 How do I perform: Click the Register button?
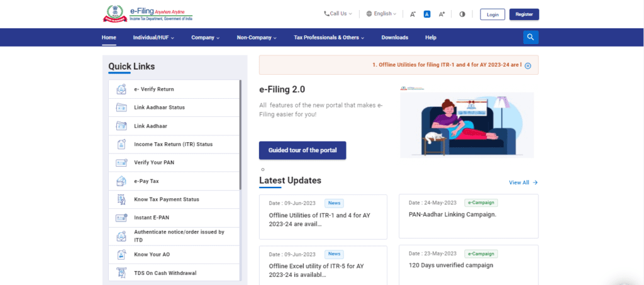coord(524,14)
